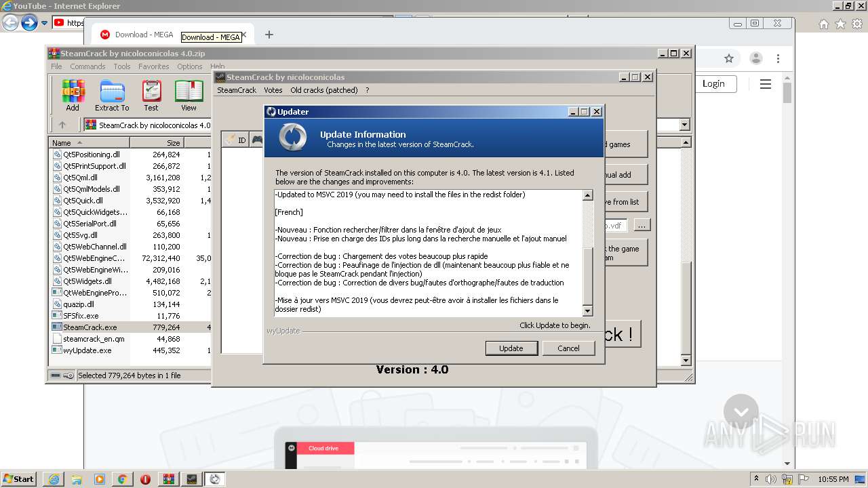Open the WinRAR File menu
The width and height of the screenshot is (868, 488).
tap(56, 66)
